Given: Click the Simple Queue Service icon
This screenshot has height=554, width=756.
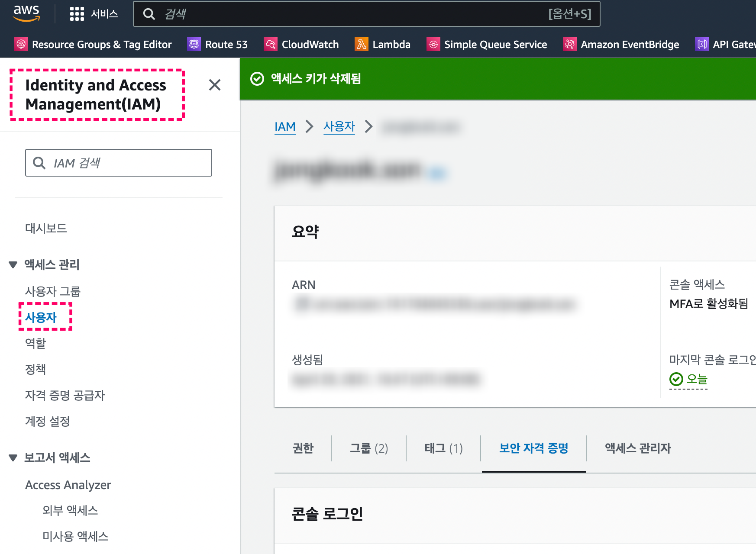Looking at the screenshot, I should click(x=433, y=44).
